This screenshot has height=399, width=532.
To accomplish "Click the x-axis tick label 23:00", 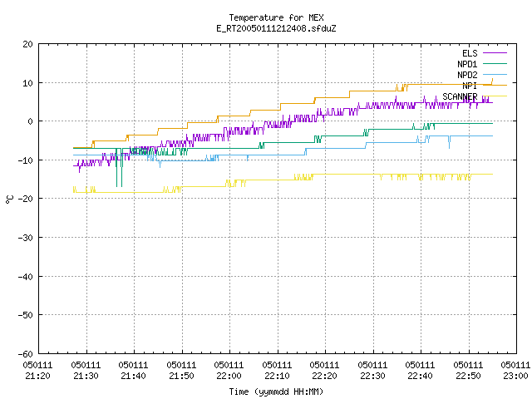I will (516, 376).
